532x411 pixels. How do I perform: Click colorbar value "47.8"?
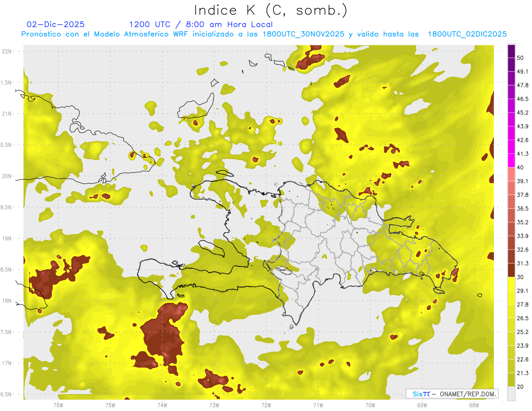tap(523, 85)
